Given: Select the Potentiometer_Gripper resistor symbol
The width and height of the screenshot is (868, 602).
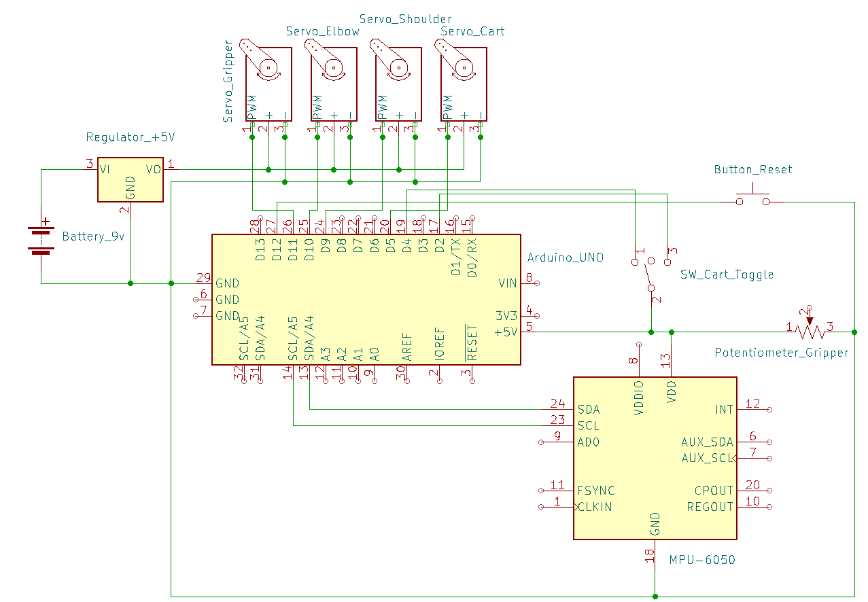Looking at the screenshot, I should coord(809,330).
